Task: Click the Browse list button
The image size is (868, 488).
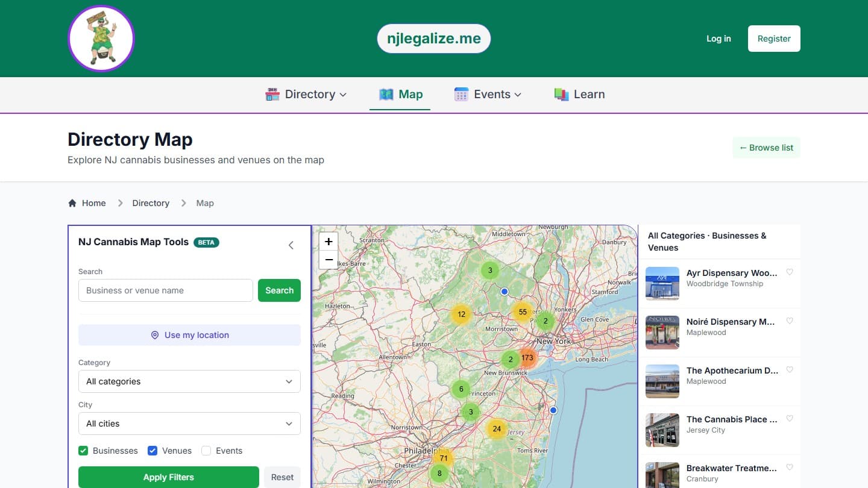Action: tap(766, 148)
